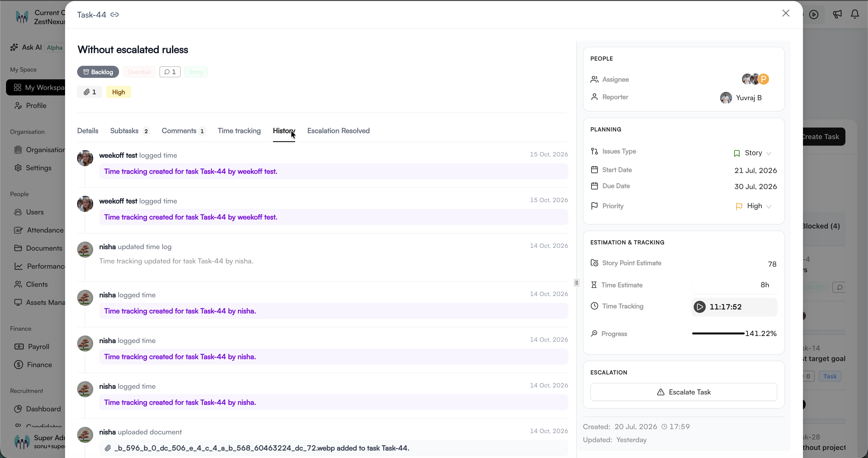Screen dimensions: 868x458
Task: Edit the Time Estimate 8h field
Action: 735,285
